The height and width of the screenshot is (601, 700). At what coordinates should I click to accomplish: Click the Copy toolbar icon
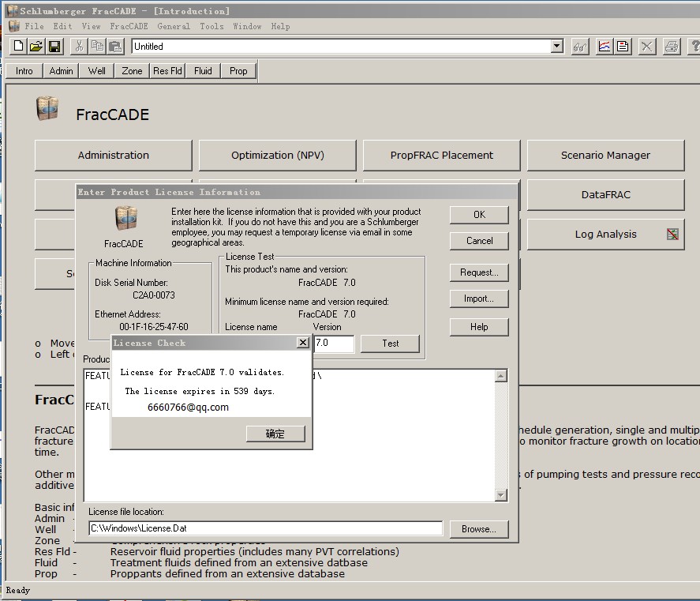click(x=97, y=47)
